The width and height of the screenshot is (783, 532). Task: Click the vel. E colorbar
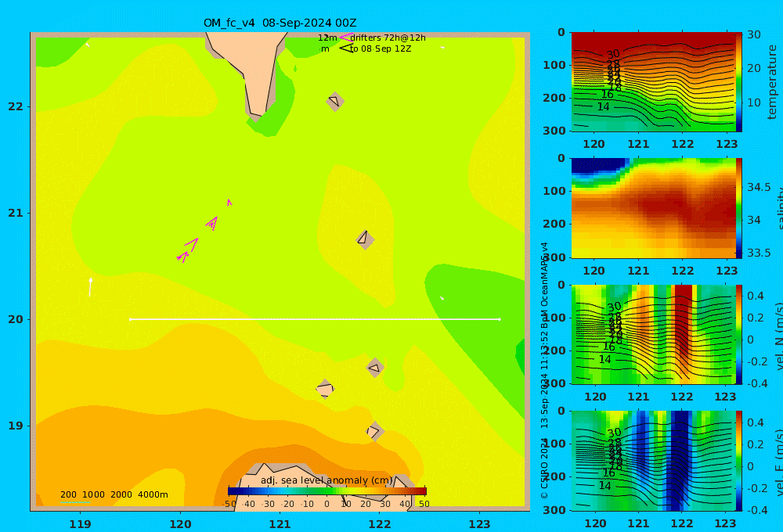click(739, 461)
